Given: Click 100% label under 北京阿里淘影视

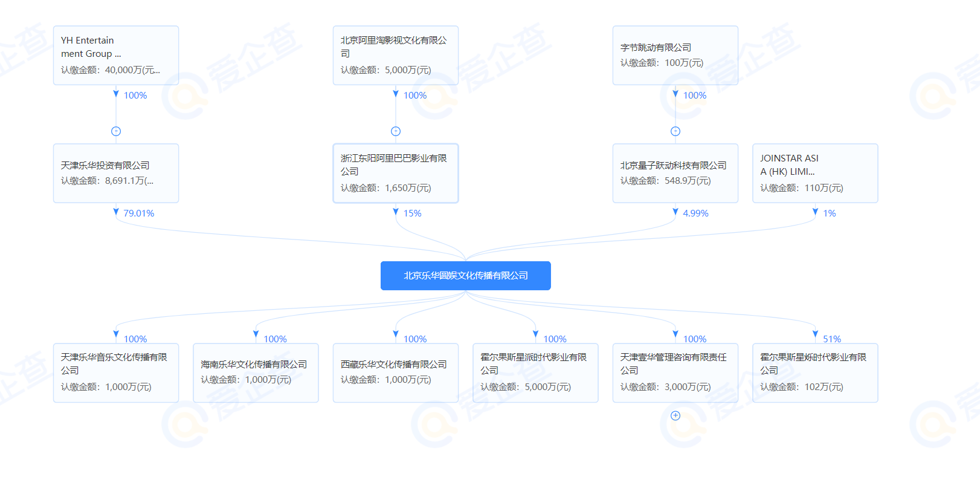Looking at the screenshot, I should (x=415, y=96).
